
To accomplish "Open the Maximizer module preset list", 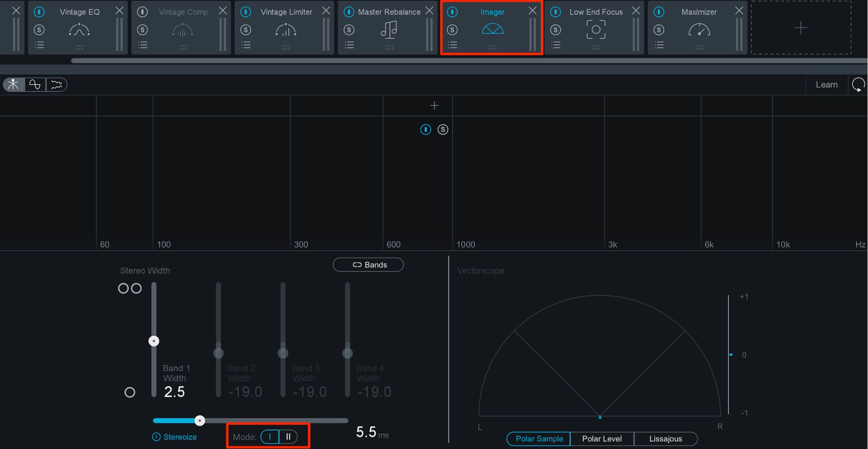I will (659, 45).
